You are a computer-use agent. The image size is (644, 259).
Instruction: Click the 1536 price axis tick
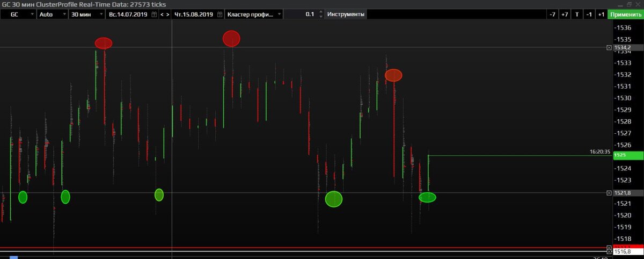coord(623,27)
